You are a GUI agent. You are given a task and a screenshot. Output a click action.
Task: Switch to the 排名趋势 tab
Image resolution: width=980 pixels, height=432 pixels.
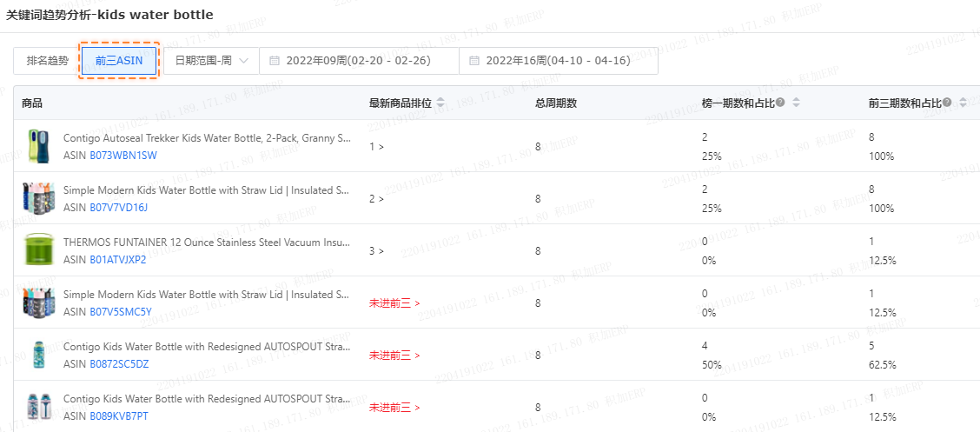(48, 61)
